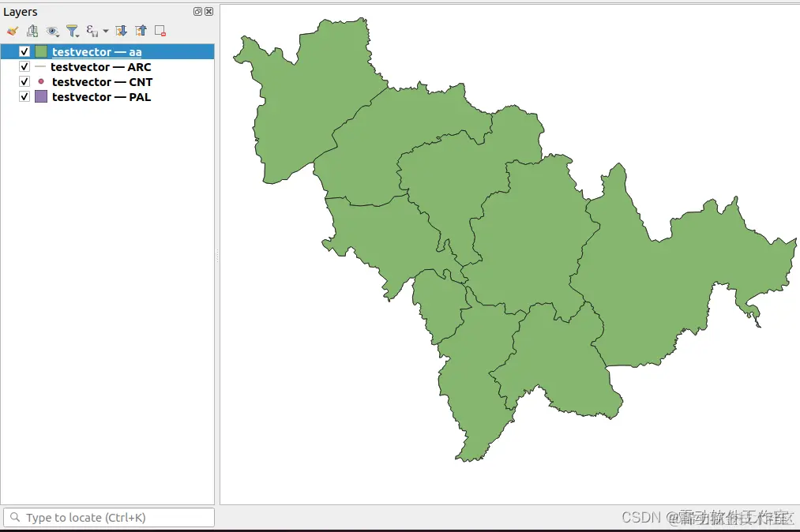The width and height of the screenshot is (800, 532).
Task: Select the testvector — aa layer
Action: pos(97,51)
